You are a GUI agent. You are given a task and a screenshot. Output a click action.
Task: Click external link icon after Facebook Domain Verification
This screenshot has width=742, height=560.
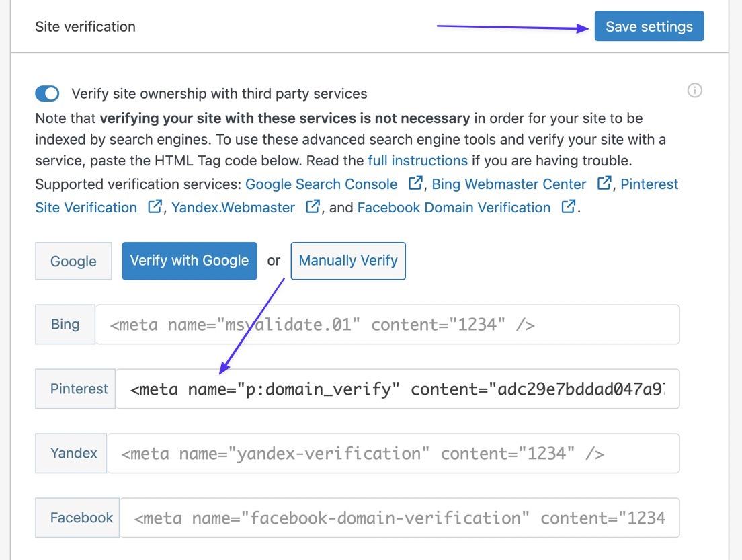pyautogui.click(x=569, y=207)
